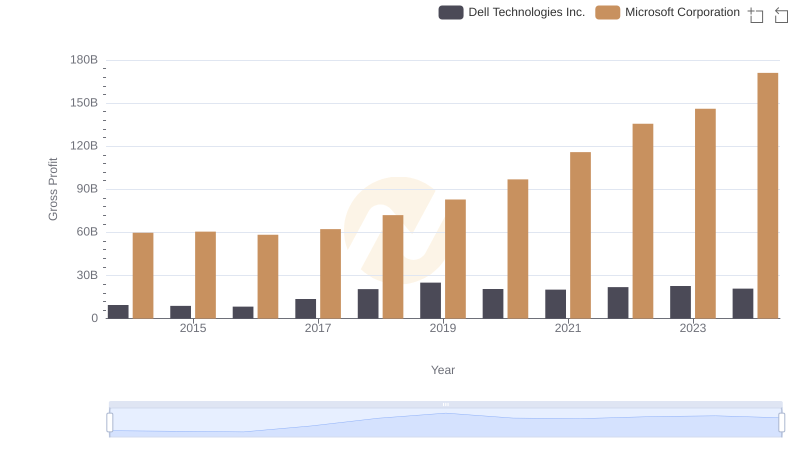Click the Microsoft bar for 2015

[205, 275]
